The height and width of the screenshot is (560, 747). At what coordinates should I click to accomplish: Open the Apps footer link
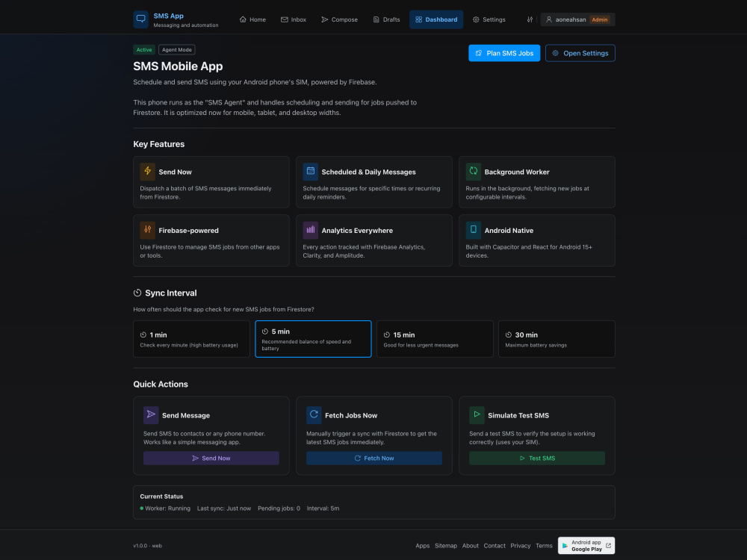[423, 546]
